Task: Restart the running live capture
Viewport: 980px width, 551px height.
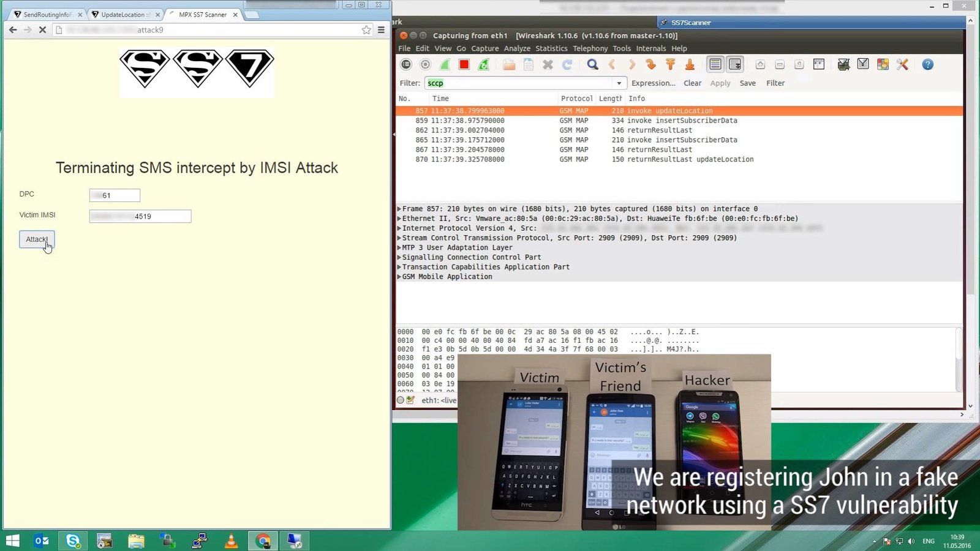Action: (484, 64)
